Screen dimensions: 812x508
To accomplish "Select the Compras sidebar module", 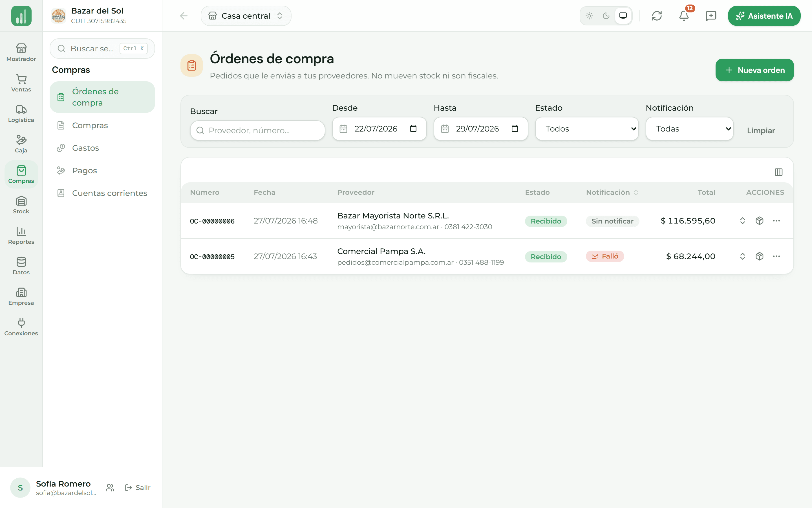I will (21, 174).
